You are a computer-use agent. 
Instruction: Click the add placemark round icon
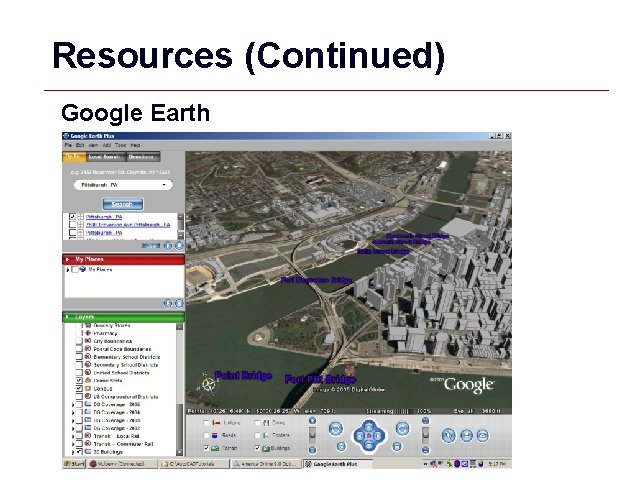coord(449,436)
